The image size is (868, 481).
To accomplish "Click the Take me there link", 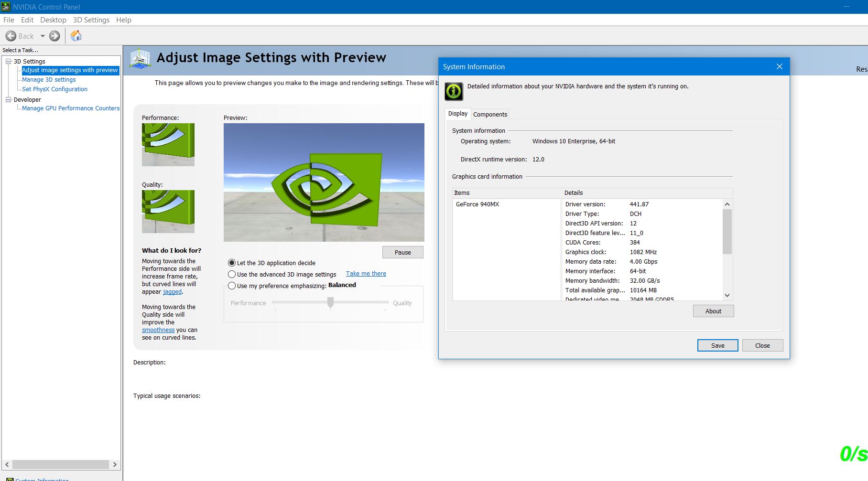I will click(366, 274).
